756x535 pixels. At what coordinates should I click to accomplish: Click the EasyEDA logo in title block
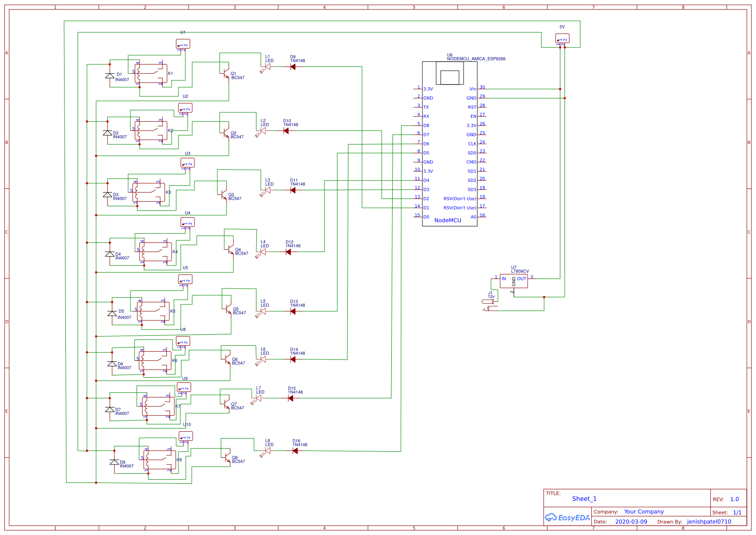(567, 518)
